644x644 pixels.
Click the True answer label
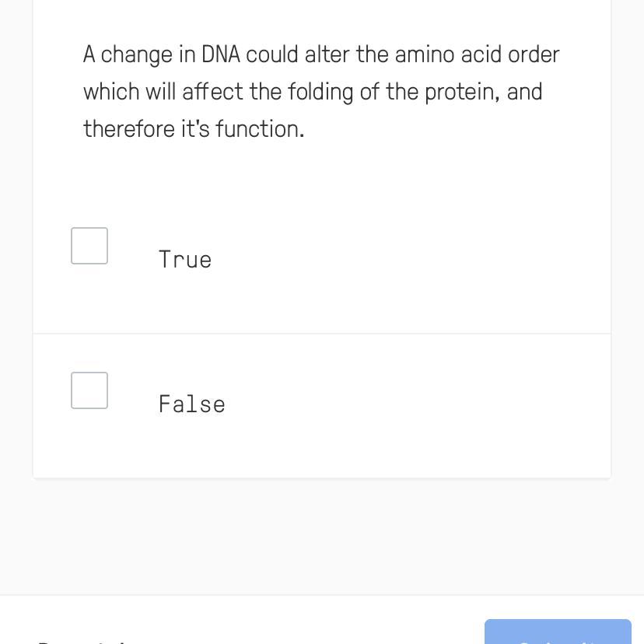(185, 260)
